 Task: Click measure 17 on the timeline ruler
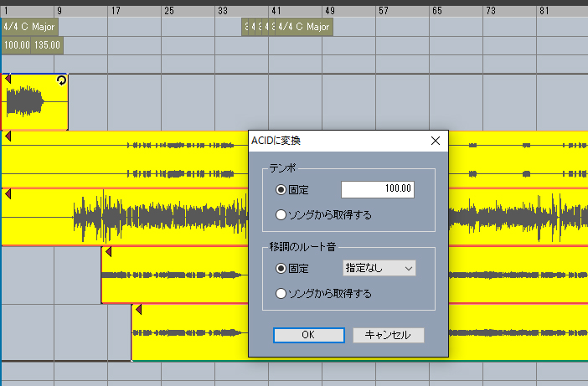(x=115, y=11)
